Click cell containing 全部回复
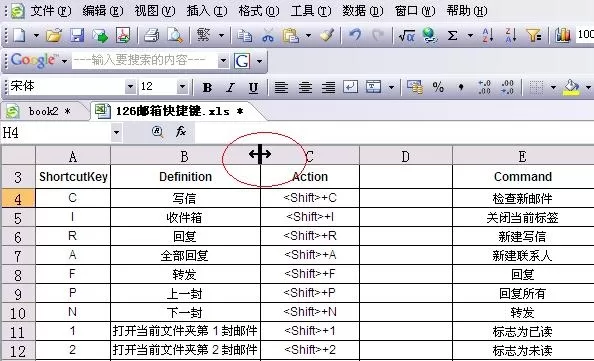The width and height of the screenshot is (594, 361). 185,255
